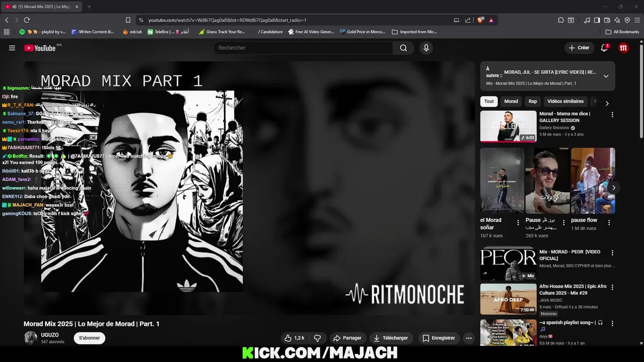Open All Bookmarks folder
This screenshot has height=362, width=644.
[622, 32]
